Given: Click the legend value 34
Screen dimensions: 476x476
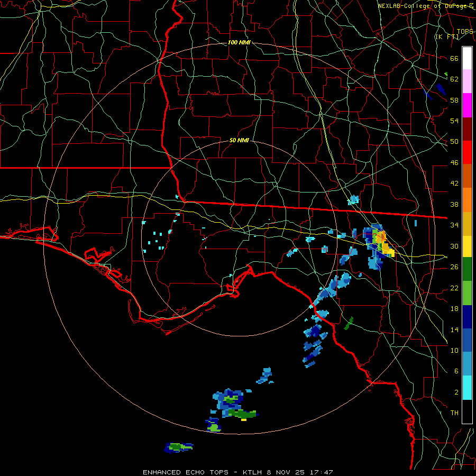Looking at the screenshot, I should click(x=454, y=225).
